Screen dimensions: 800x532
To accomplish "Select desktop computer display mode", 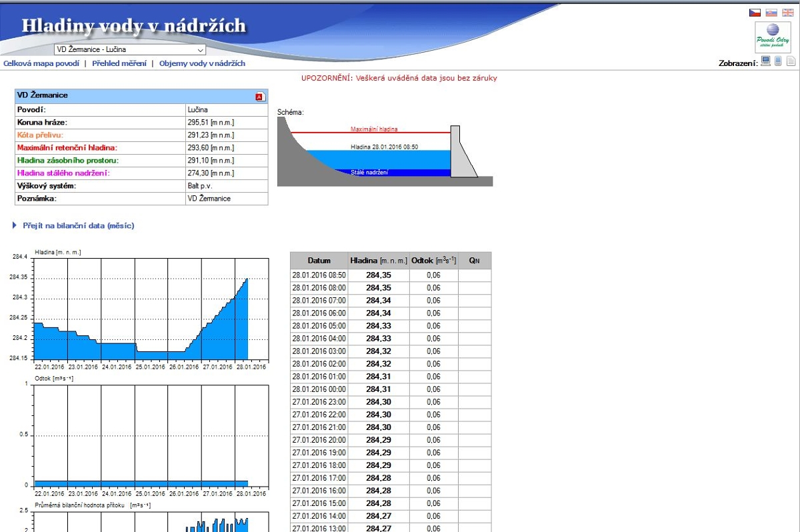I will 766,62.
